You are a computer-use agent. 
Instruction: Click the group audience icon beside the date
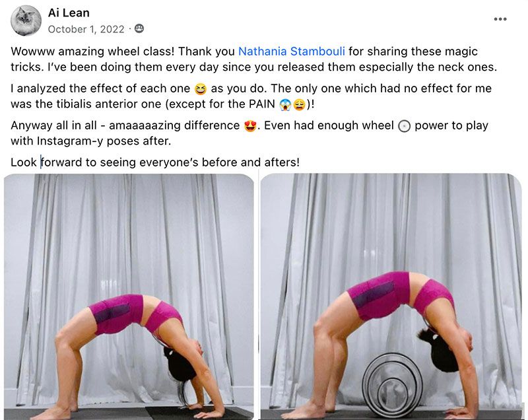click(139, 28)
